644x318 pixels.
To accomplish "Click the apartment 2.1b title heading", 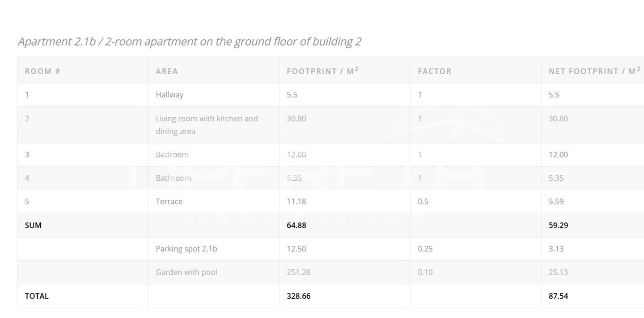I will (x=189, y=42).
